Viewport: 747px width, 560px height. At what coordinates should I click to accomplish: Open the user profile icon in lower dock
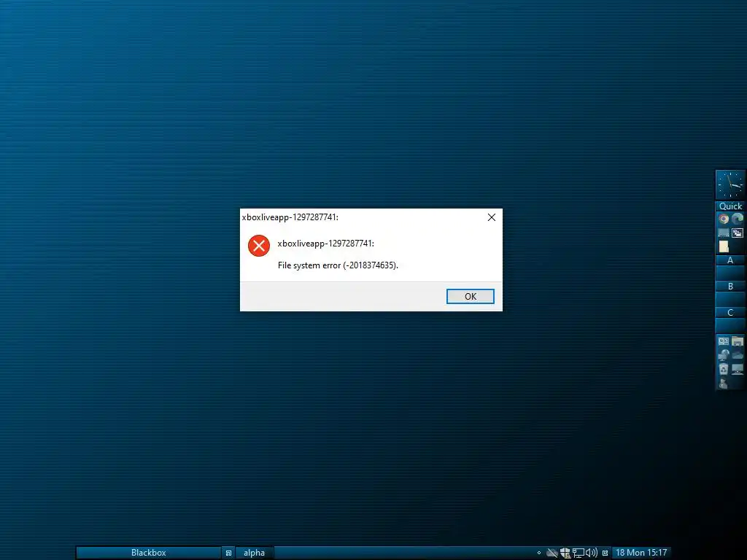[724, 383]
